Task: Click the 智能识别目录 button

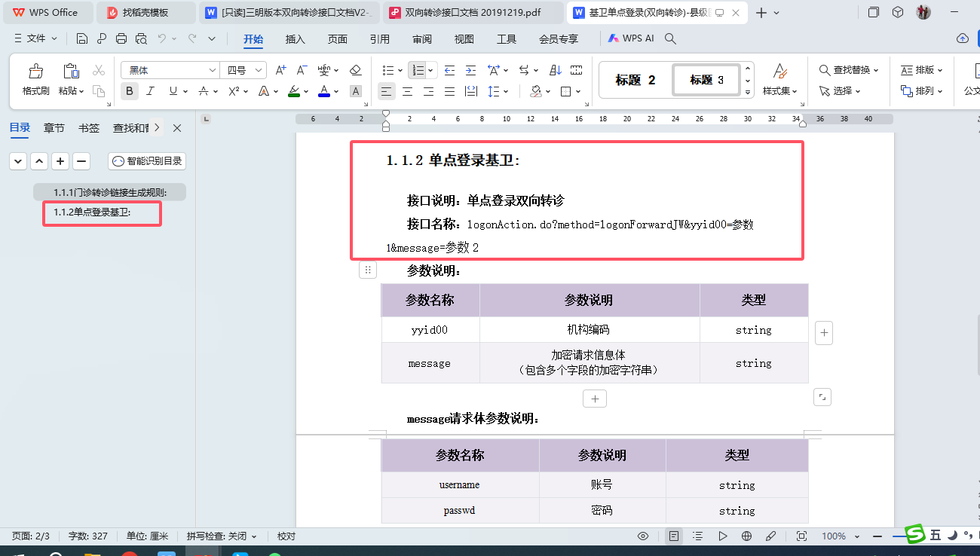Action: click(x=147, y=160)
